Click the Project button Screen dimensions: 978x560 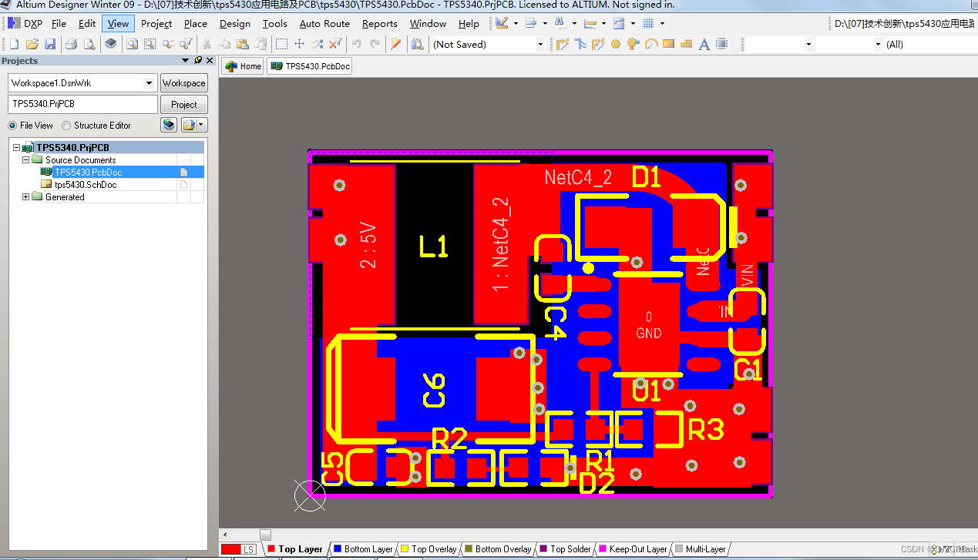click(183, 104)
